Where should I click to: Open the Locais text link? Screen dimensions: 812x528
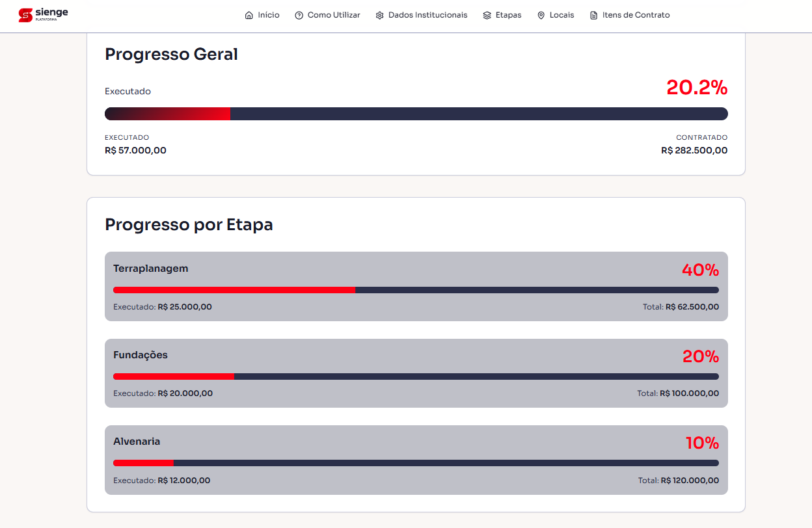coord(562,15)
